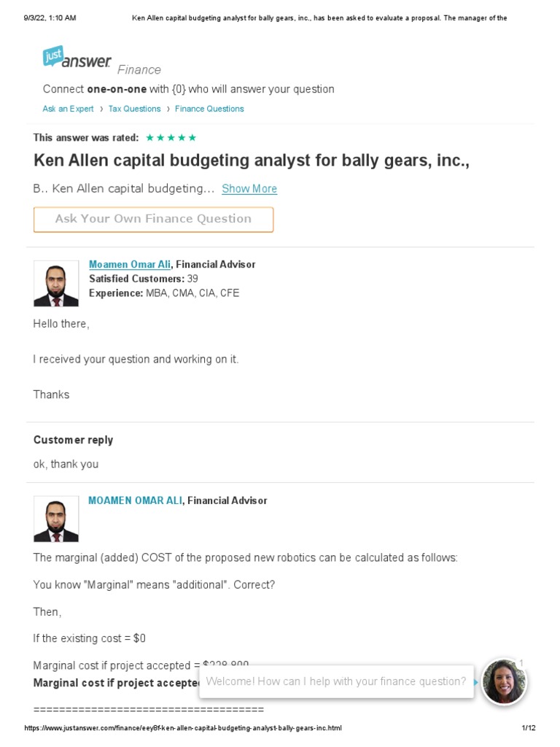Click the Customer reply heading

tap(73, 440)
